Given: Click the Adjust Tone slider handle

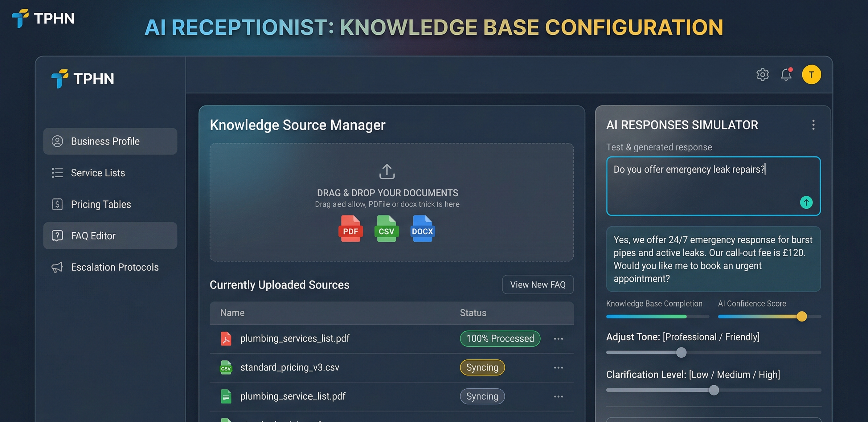Looking at the screenshot, I should tap(681, 353).
